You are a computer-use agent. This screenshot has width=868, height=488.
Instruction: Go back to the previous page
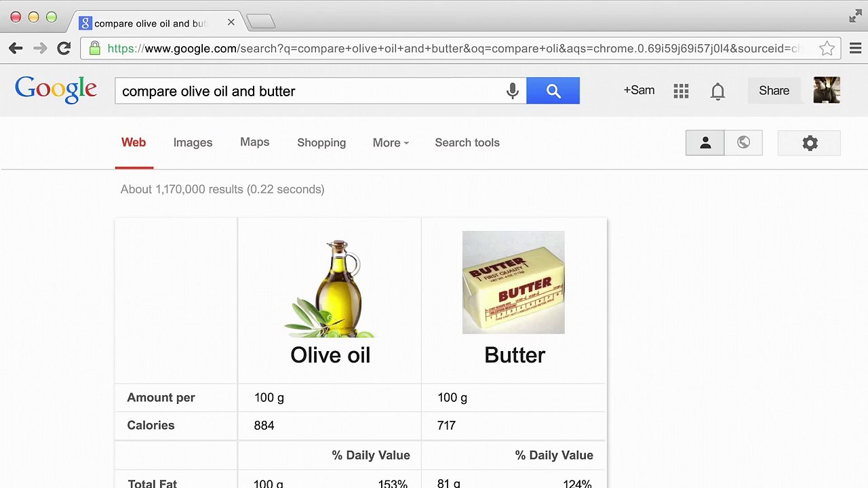[16, 48]
